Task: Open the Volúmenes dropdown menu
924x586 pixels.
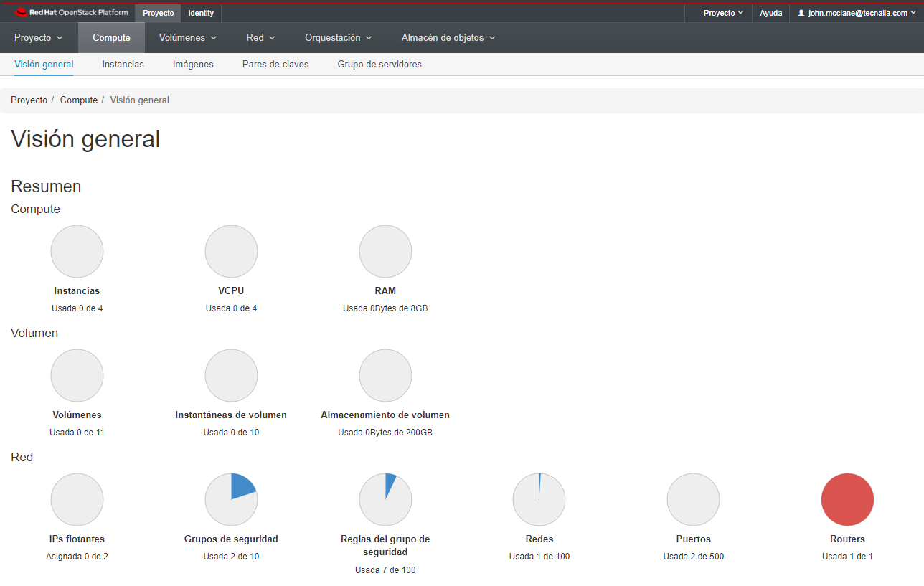Action: [187, 37]
